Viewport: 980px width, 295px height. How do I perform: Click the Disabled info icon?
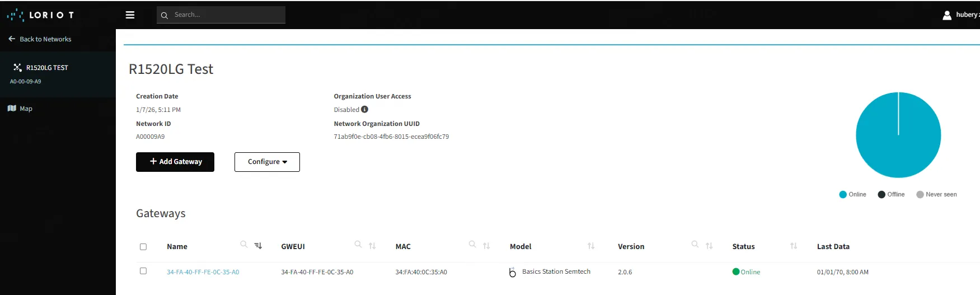point(364,110)
